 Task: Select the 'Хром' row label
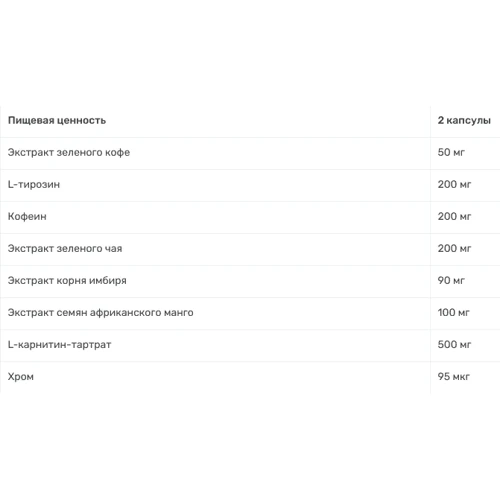(21, 377)
